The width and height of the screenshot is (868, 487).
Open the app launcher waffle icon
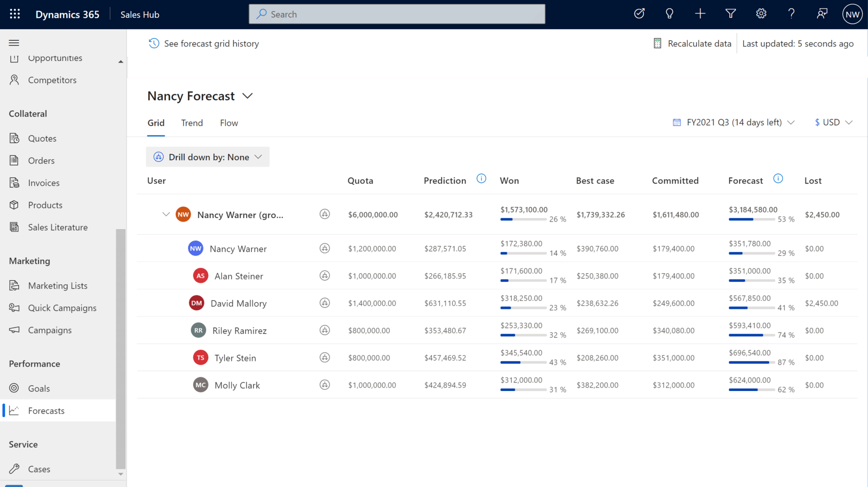[14, 14]
